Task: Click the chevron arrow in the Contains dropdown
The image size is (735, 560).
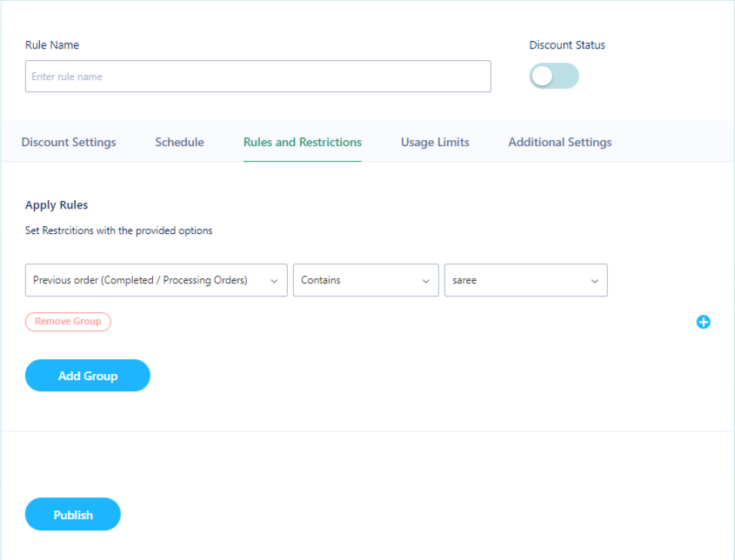Action: pos(425,281)
